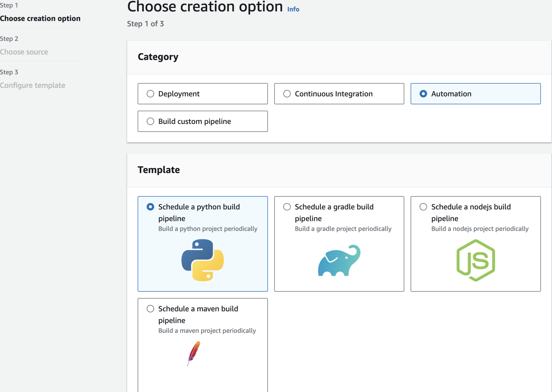Go to Choose creation option step
The image size is (552, 392).
tap(40, 19)
